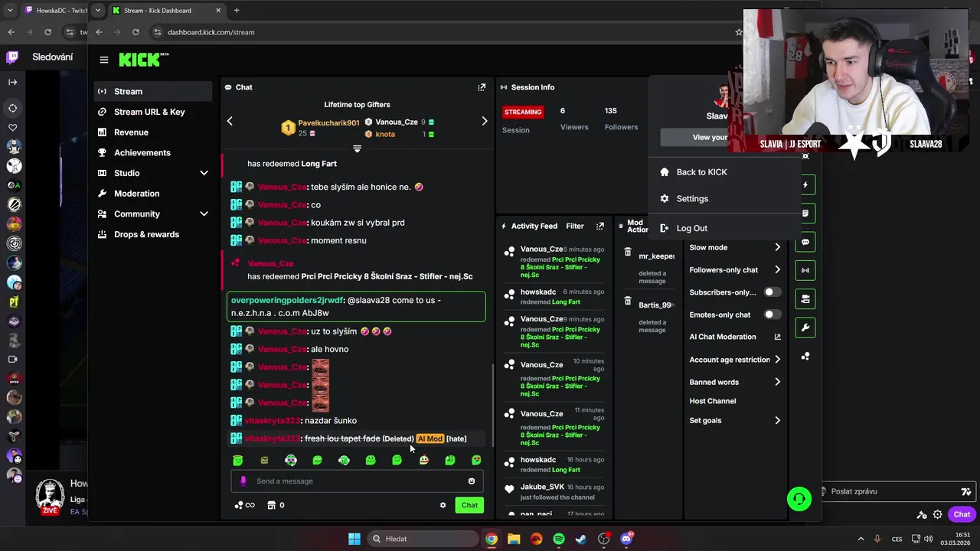Click View your channel button

pos(694,137)
